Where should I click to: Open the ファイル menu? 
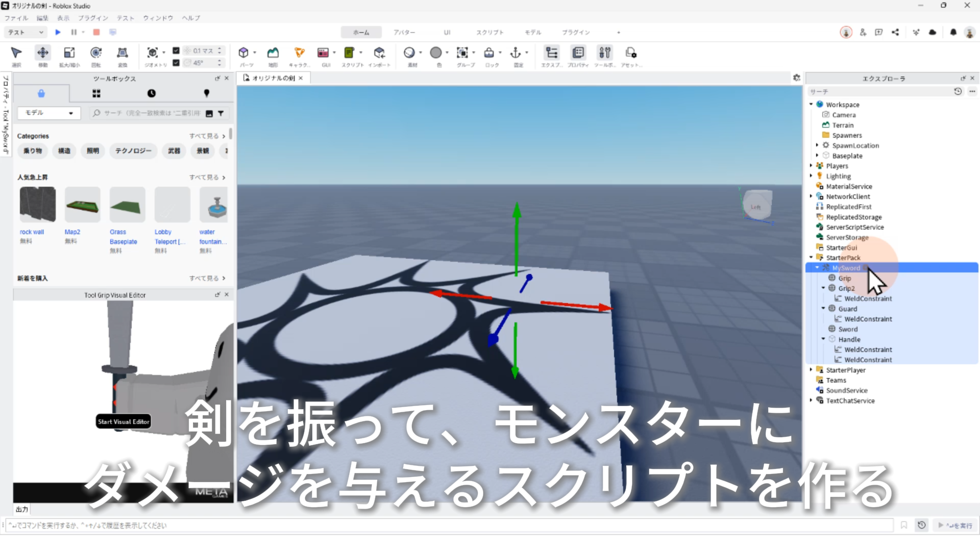tap(16, 18)
